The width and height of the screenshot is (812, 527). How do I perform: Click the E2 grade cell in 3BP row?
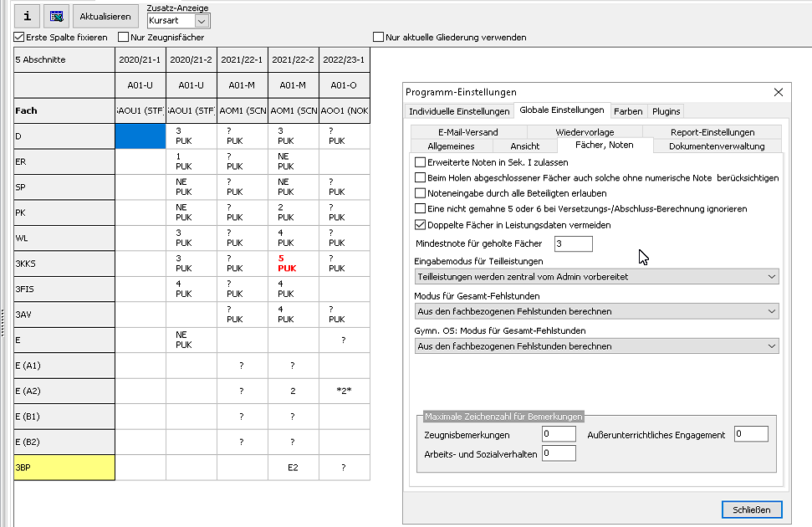tap(294, 468)
